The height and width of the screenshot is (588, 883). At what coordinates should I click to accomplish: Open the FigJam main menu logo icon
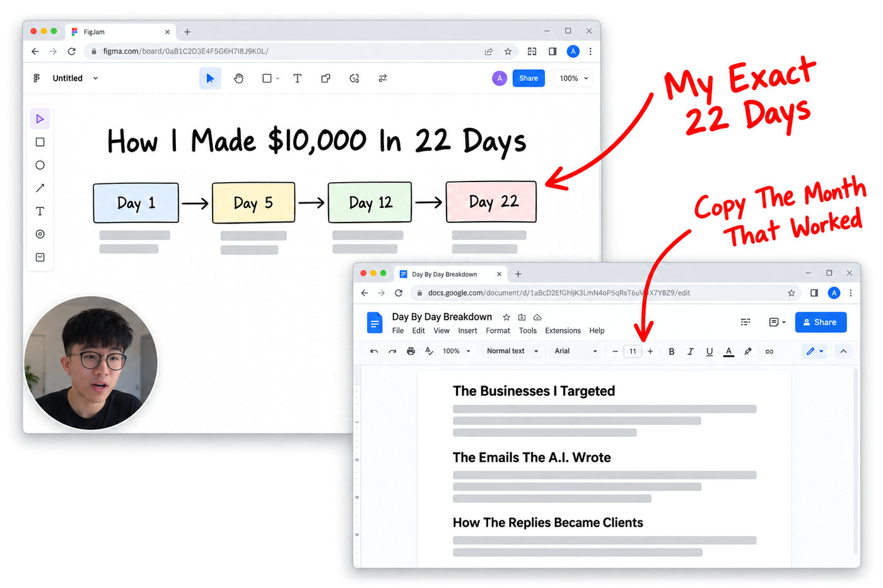[x=37, y=78]
